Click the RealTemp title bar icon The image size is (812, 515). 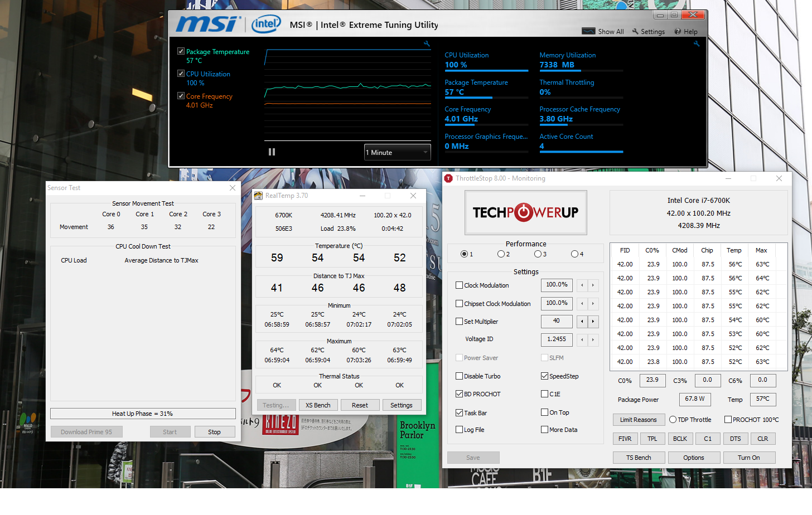pos(258,196)
